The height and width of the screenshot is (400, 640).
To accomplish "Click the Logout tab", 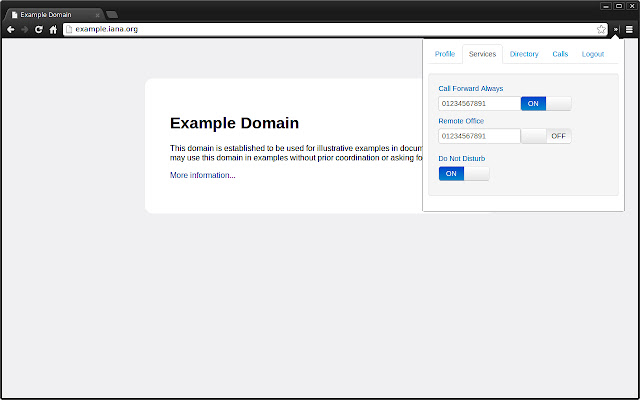I will pos(593,54).
